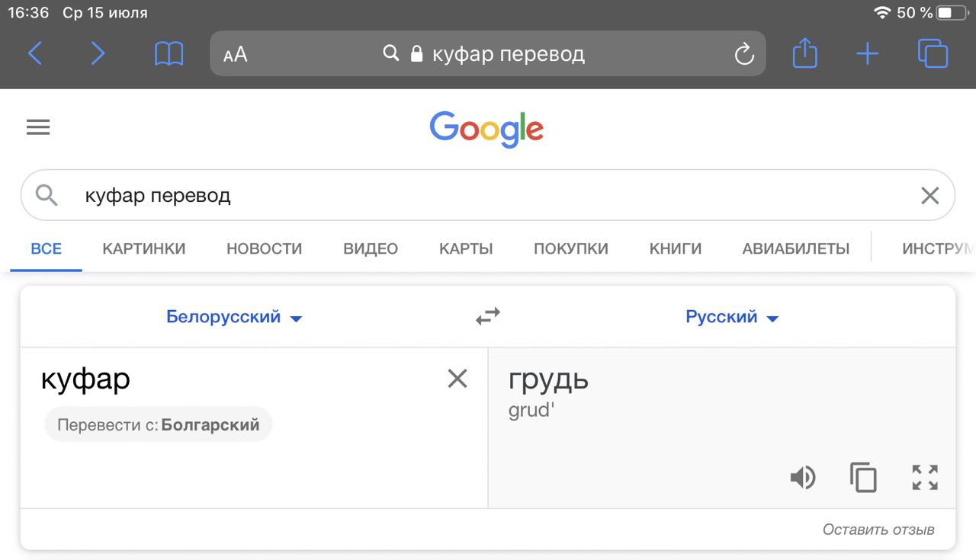Add a new tab with the plus icon

(x=867, y=53)
